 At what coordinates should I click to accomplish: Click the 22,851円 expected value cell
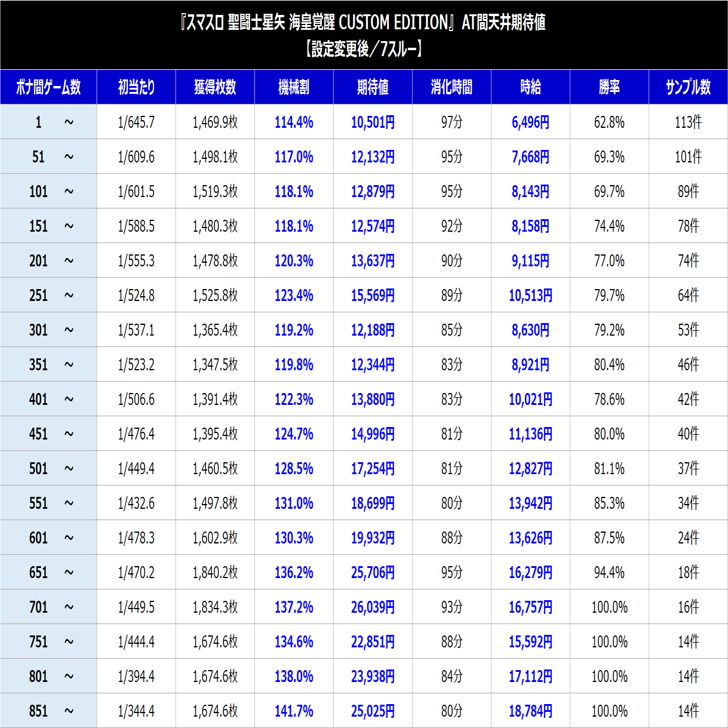point(373,641)
